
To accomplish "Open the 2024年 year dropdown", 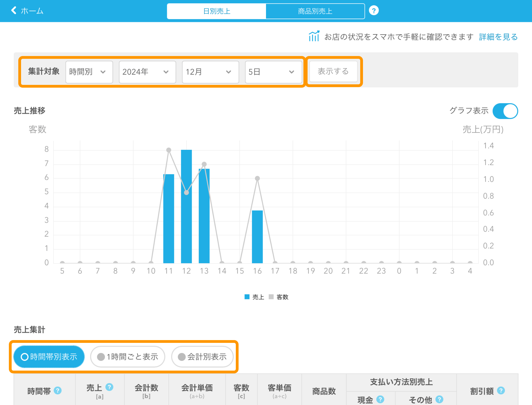I will pyautogui.click(x=147, y=72).
